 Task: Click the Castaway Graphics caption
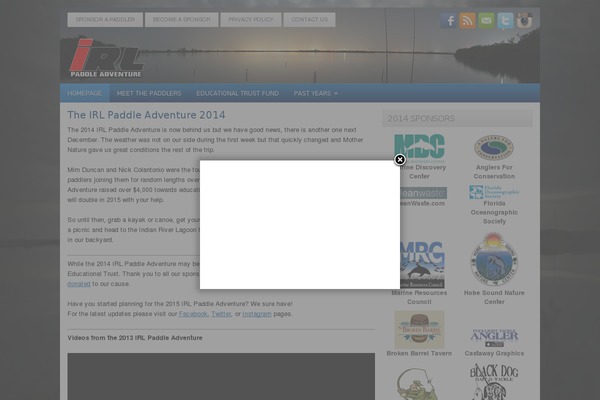pos(494,353)
